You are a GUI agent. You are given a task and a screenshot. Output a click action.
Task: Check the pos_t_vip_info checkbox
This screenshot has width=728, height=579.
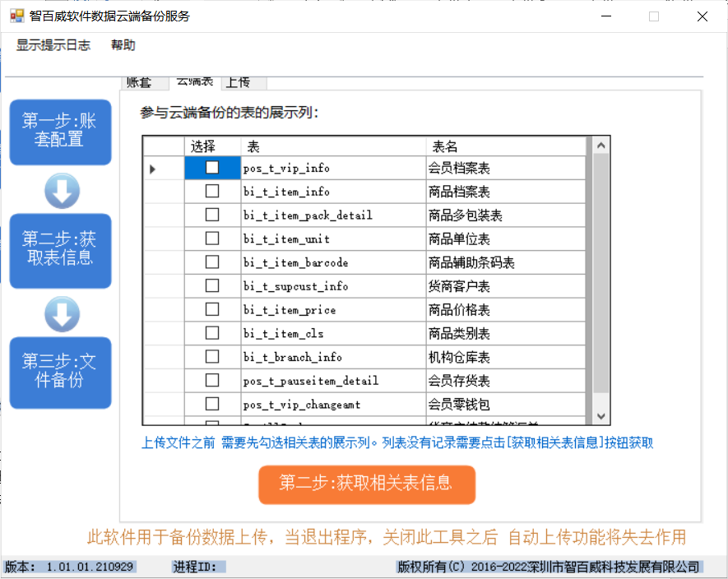point(212,168)
